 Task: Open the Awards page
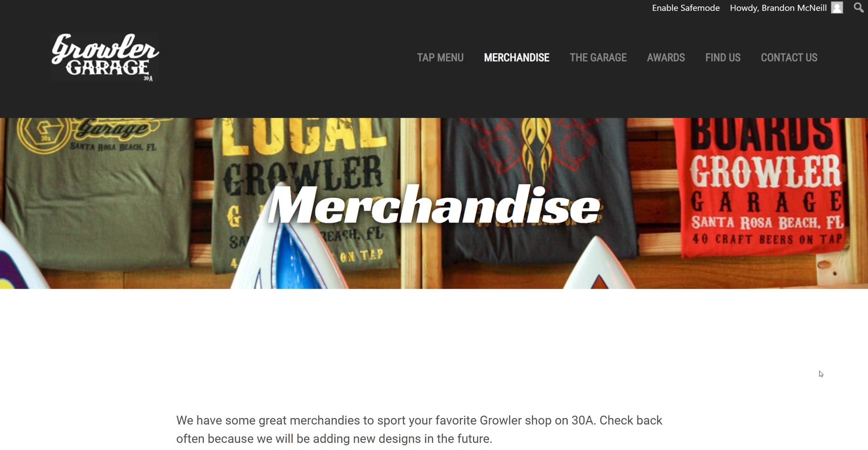point(665,57)
